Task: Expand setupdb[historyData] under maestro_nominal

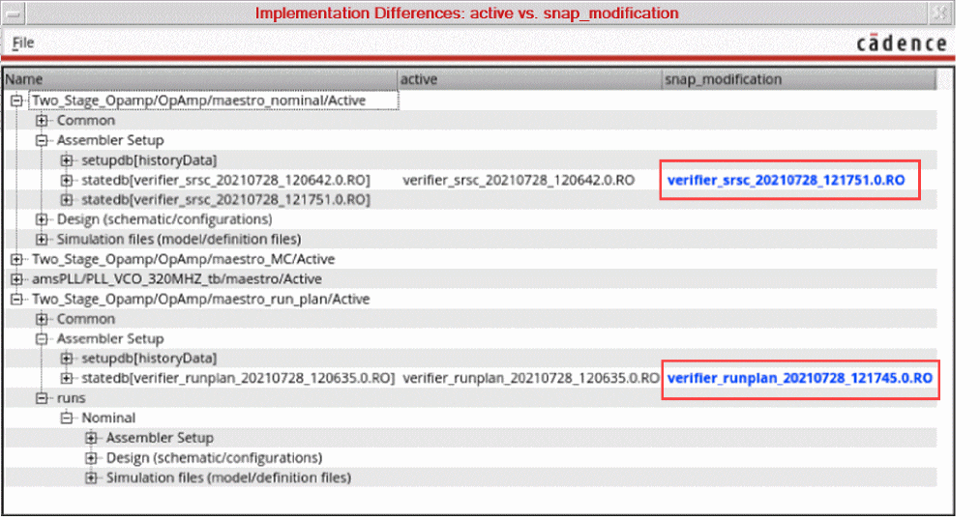Action: pos(66,160)
